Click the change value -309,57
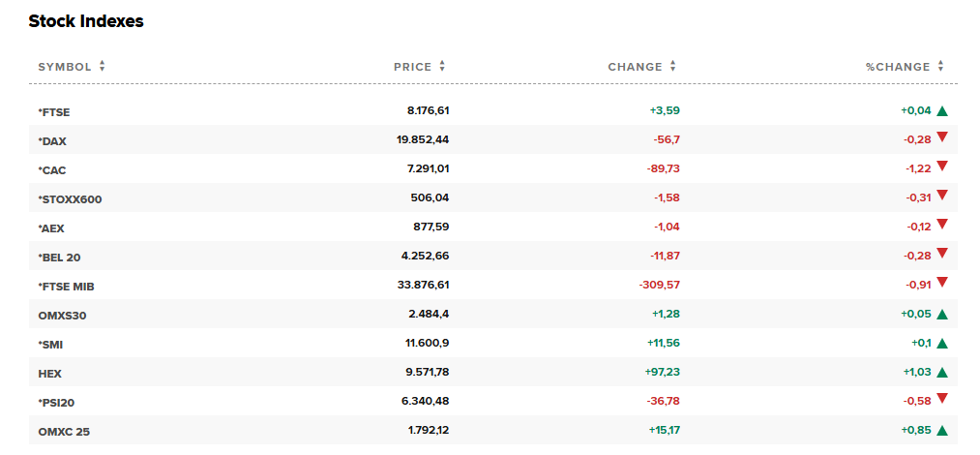 [x=660, y=285]
